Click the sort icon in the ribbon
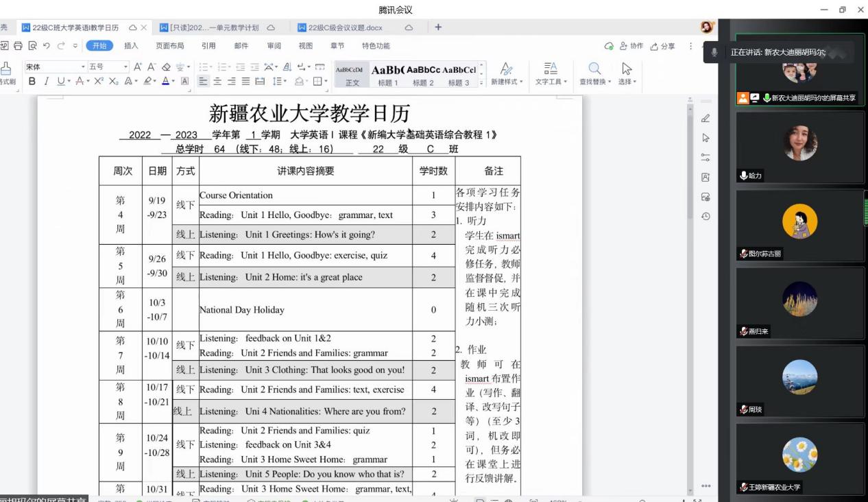The image size is (868, 502). point(287,67)
